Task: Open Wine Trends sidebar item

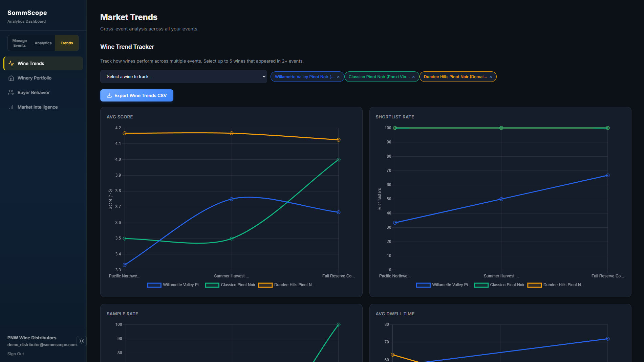Action: pyautogui.click(x=43, y=64)
